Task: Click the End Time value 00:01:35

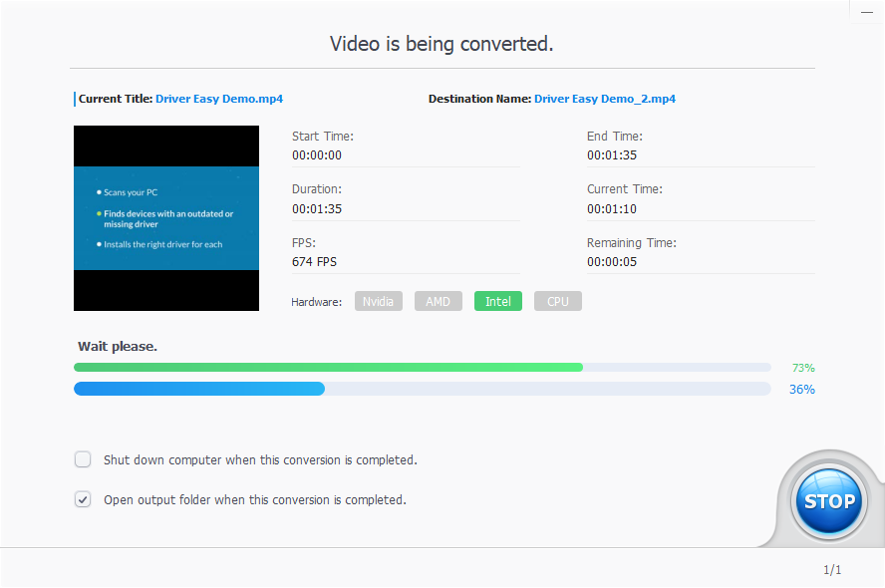Action: (611, 155)
